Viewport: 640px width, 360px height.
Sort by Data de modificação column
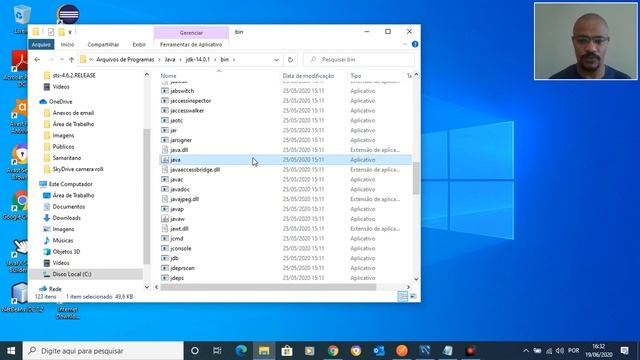coord(308,76)
